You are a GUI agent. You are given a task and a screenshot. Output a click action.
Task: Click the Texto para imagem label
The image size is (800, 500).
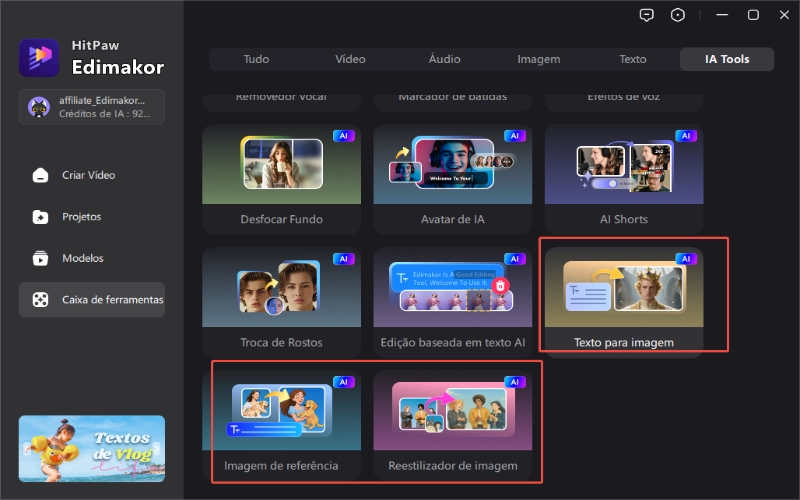click(x=624, y=342)
